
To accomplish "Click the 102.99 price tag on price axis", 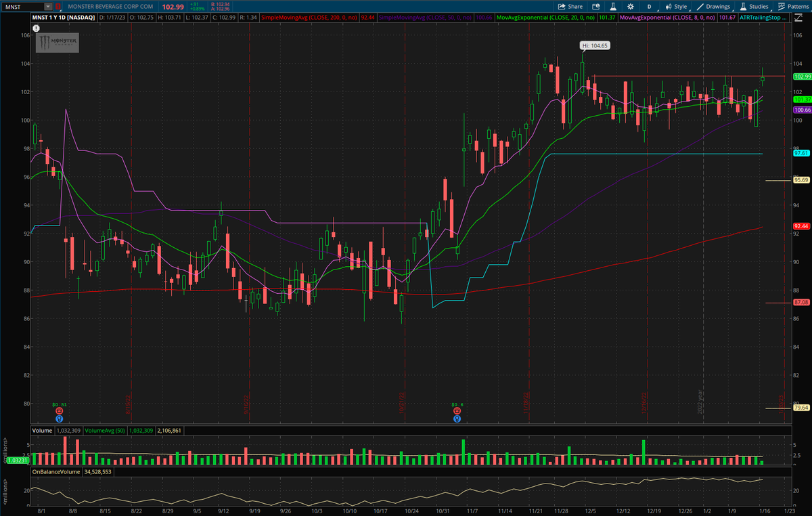I will [802, 77].
